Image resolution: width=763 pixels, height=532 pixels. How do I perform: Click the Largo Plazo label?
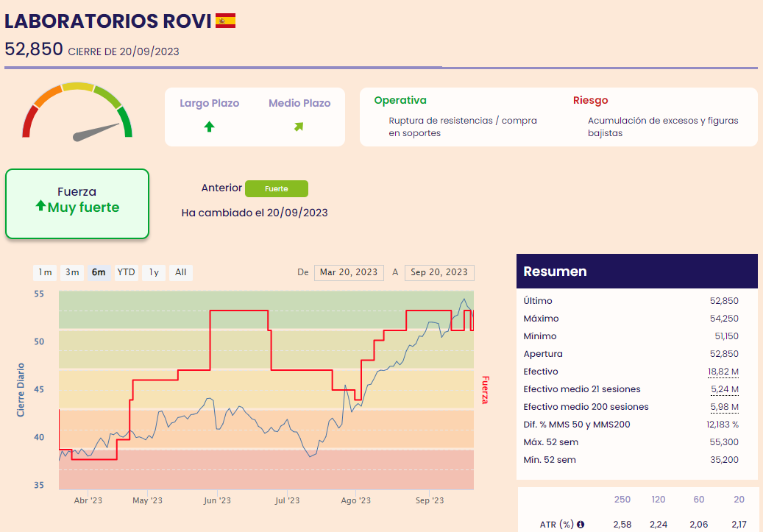[x=209, y=103]
